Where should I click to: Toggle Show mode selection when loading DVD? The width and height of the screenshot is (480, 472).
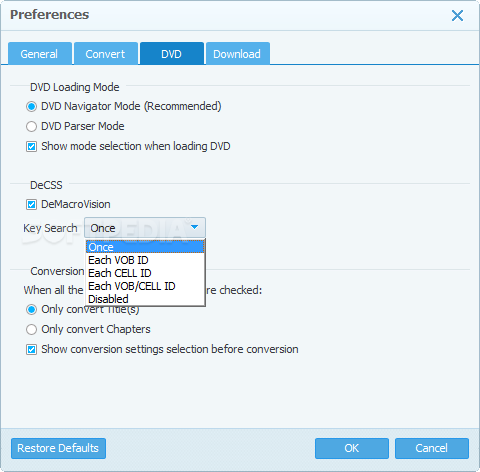click(x=31, y=147)
